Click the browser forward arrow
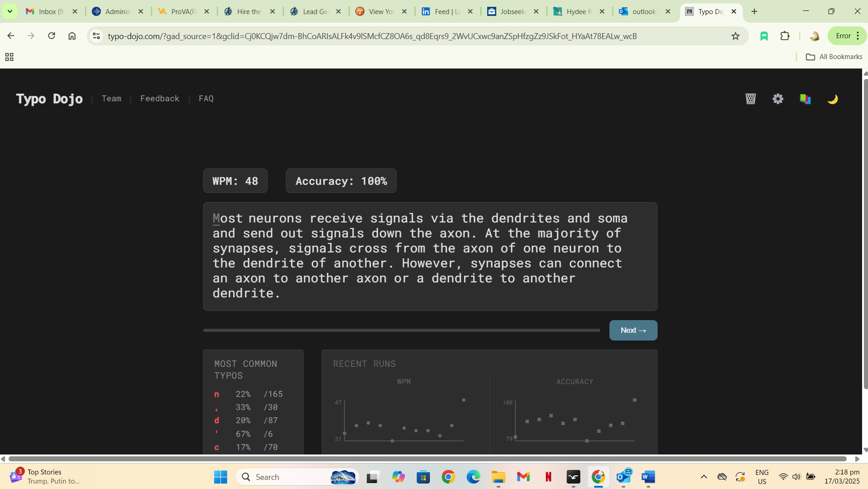Screen dimensions: 868x489 tap(31, 36)
